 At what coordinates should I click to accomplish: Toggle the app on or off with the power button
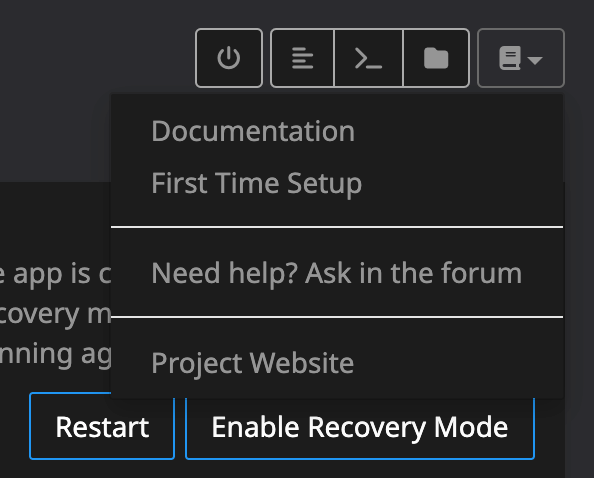(229, 58)
